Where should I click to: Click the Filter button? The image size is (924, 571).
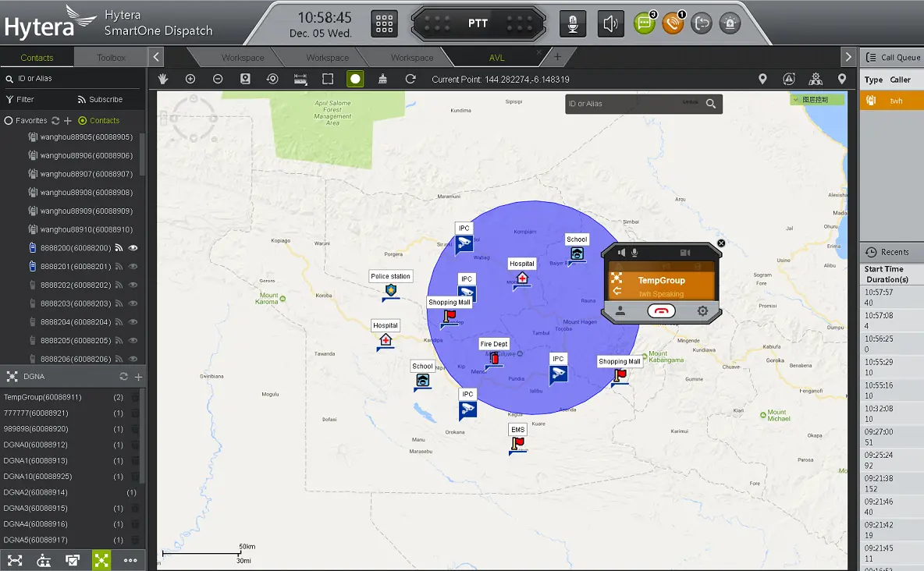[20, 100]
